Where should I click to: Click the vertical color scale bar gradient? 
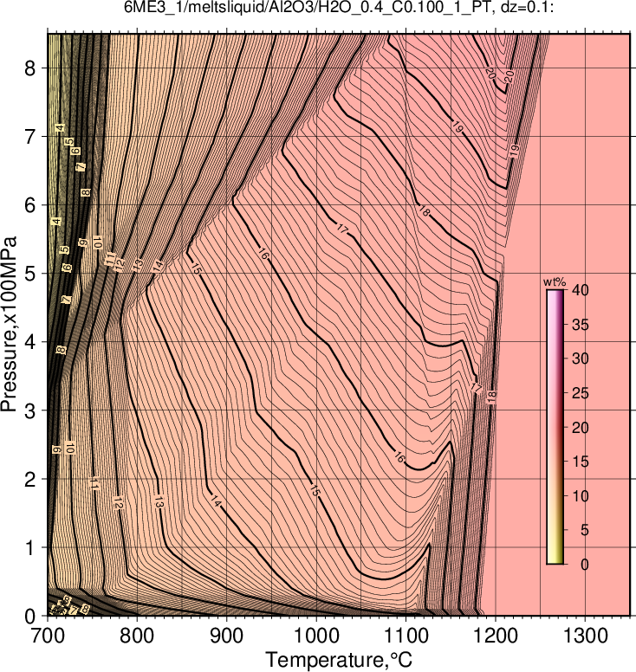click(555, 427)
